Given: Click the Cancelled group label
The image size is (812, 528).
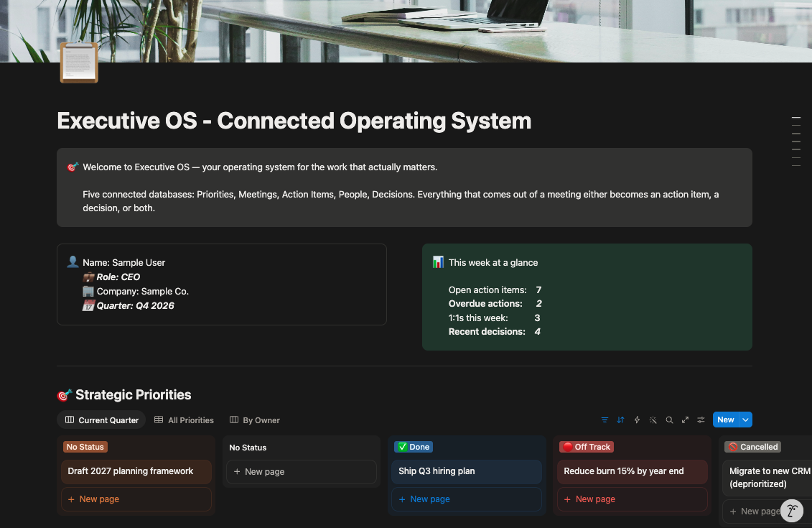Looking at the screenshot, I should pyautogui.click(x=753, y=447).
